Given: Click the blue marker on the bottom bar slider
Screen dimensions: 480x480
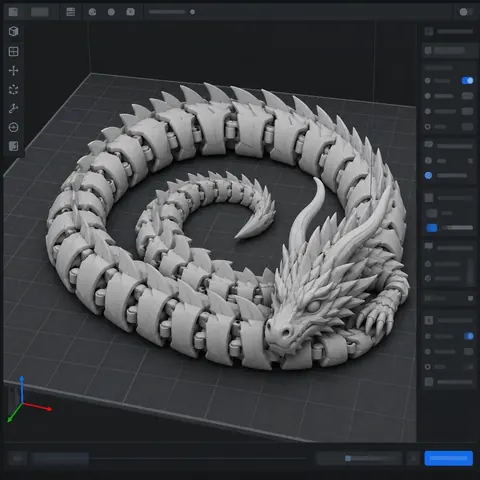Looking at the screenshot, I should (348, 458).
